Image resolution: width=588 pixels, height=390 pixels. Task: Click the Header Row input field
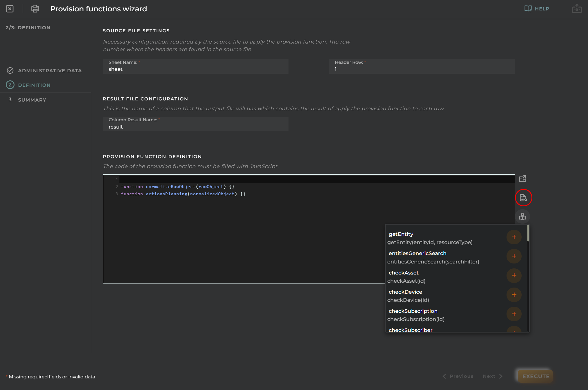(x=422, y=66)
